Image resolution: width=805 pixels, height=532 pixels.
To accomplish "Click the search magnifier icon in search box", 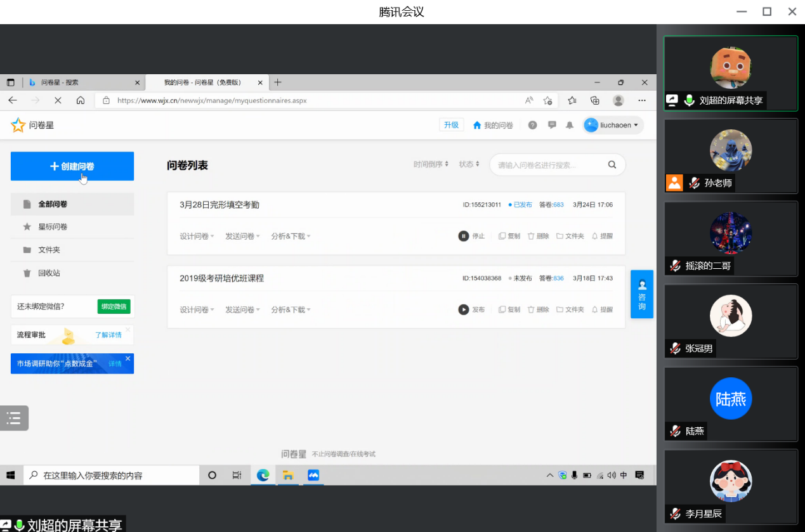I will pyautogui.click(x=612, y=165).
